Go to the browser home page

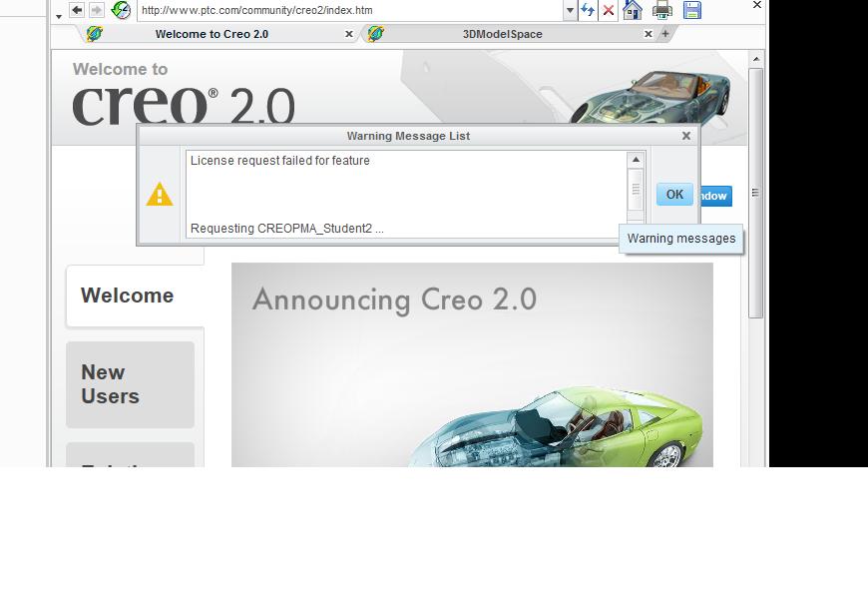pyautogui.click(x=632, y=10)
